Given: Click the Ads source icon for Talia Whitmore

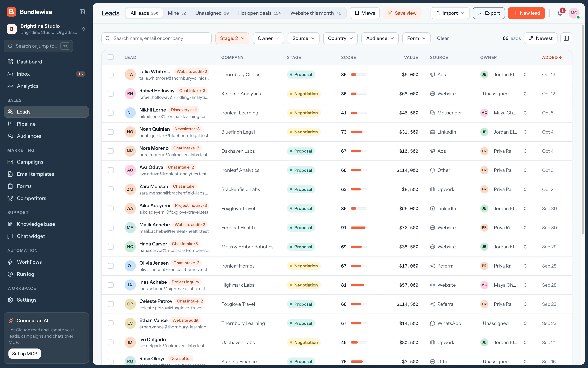Looking at the screenshot, I should coord(433,75).
